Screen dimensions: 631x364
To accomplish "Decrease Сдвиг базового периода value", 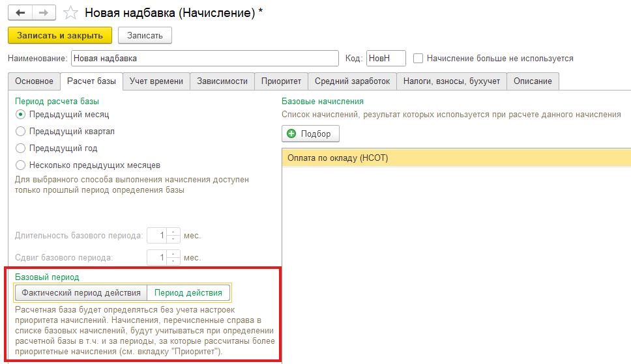I will point(173,261).
